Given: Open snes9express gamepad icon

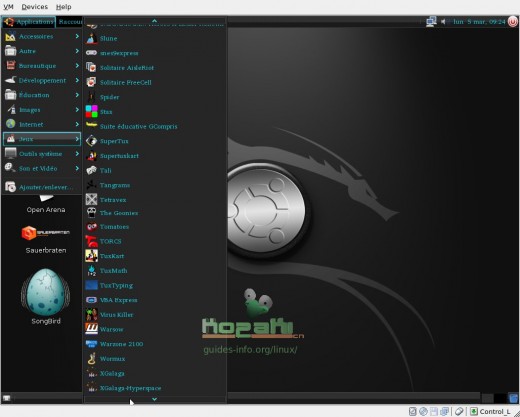Looking at the screenshot, I should [91, 53].
